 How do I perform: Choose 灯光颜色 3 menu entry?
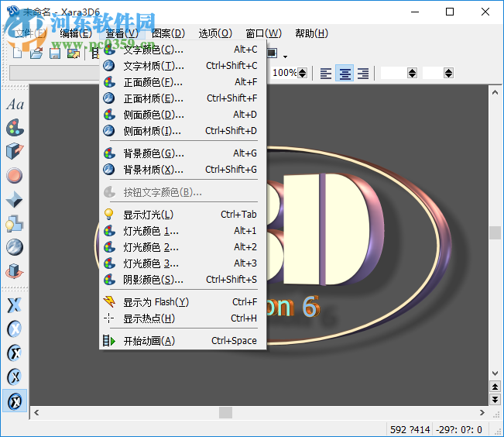[x=183, y=263]
